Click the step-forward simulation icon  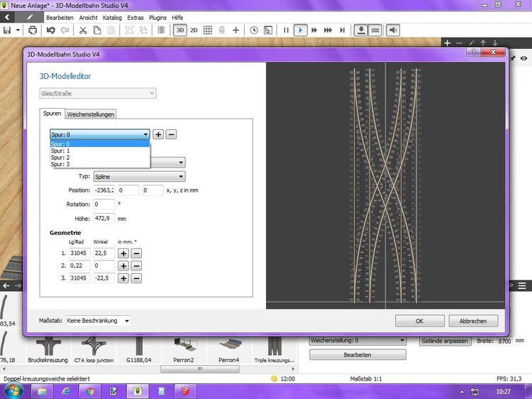[x=342, y=31]
